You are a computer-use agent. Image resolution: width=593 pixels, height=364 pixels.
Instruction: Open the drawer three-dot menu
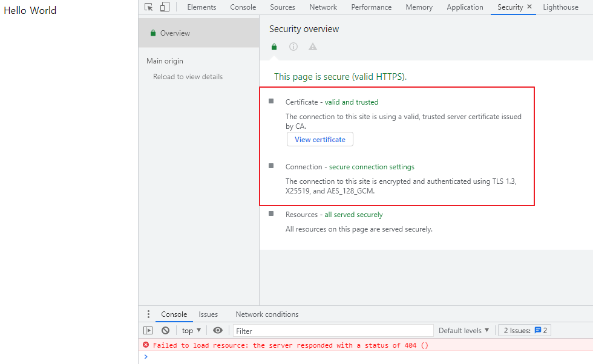(148, 314)
